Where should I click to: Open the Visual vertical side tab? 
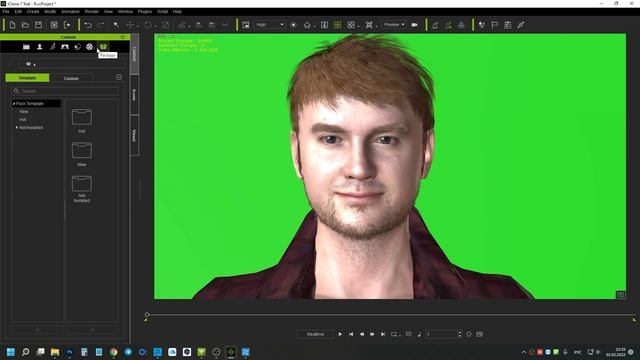point(134,135)
